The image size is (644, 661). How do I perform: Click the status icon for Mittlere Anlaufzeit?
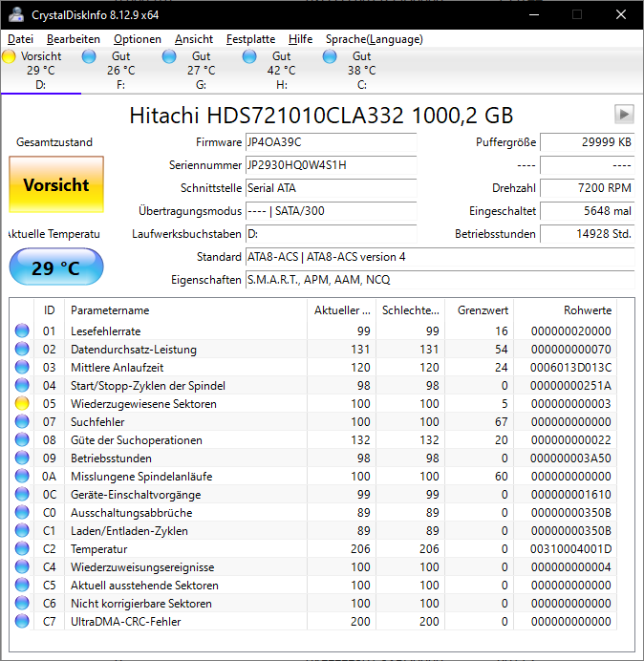click(22, 367)
